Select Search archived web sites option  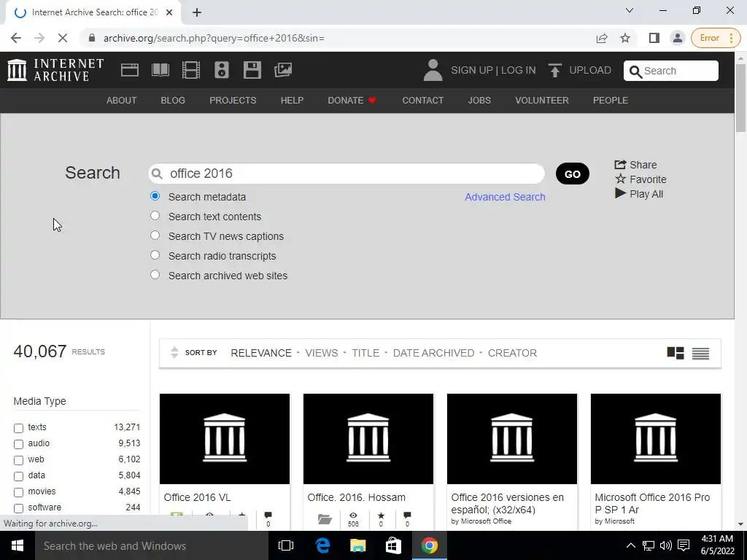155,275
